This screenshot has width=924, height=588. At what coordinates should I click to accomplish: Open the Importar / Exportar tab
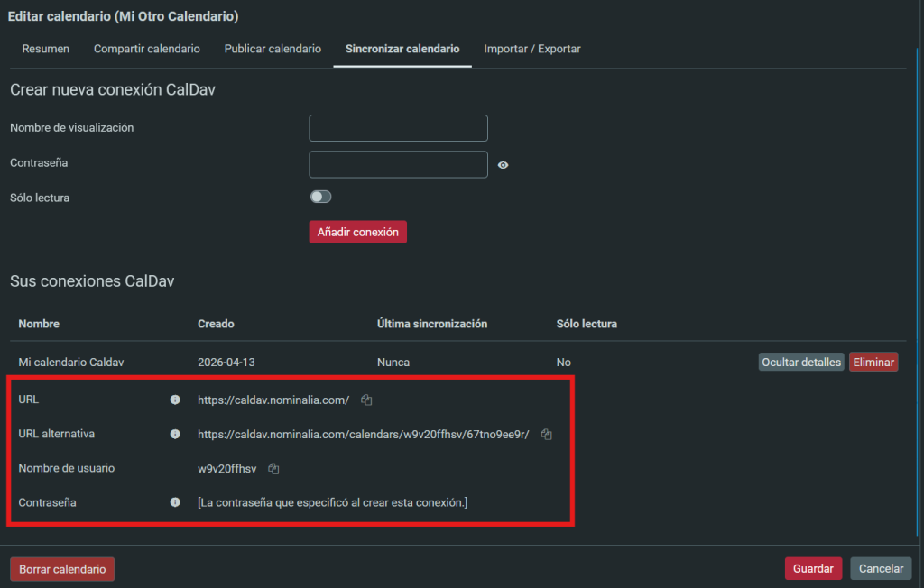click(532, 49)
